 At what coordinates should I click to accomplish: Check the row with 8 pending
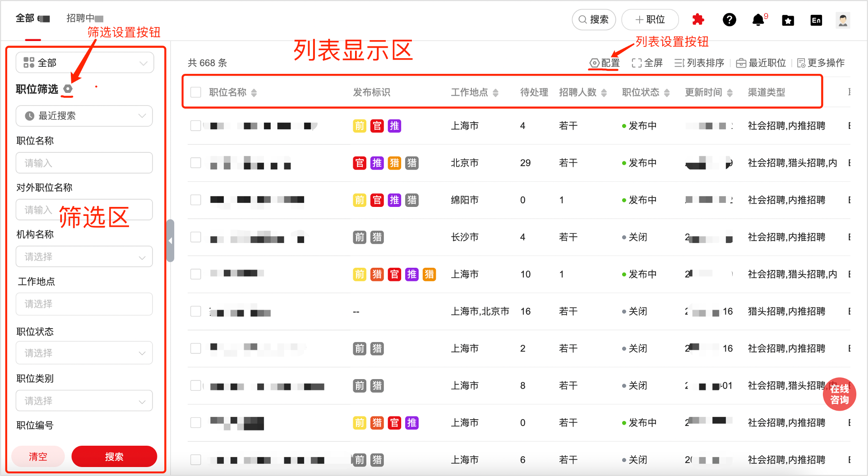coord(196,385)
